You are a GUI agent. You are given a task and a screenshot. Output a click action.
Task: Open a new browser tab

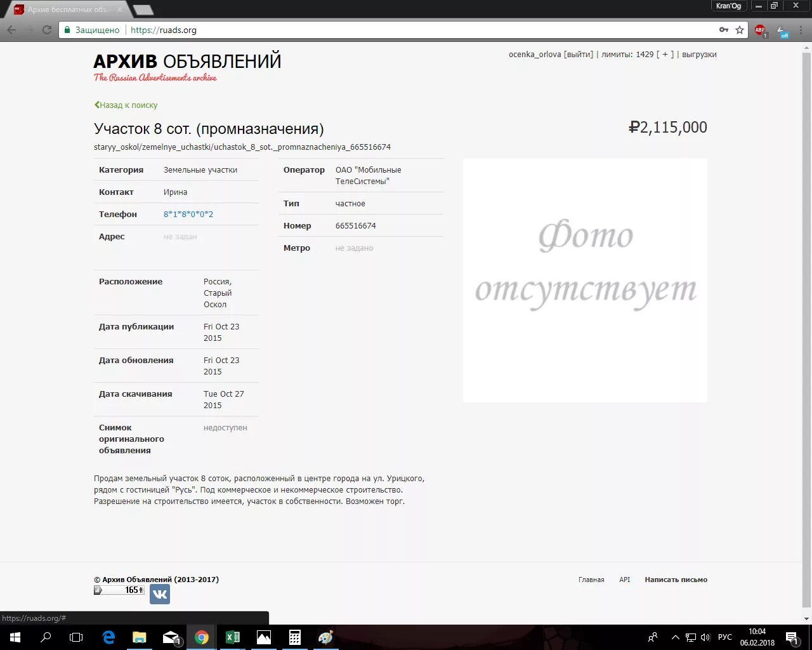click(143, 10)
